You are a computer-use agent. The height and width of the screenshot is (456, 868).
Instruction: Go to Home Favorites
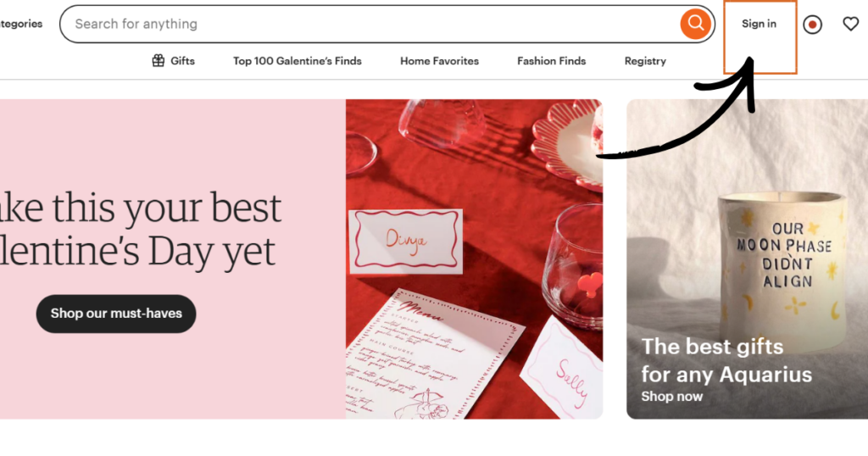coord(440,61)
